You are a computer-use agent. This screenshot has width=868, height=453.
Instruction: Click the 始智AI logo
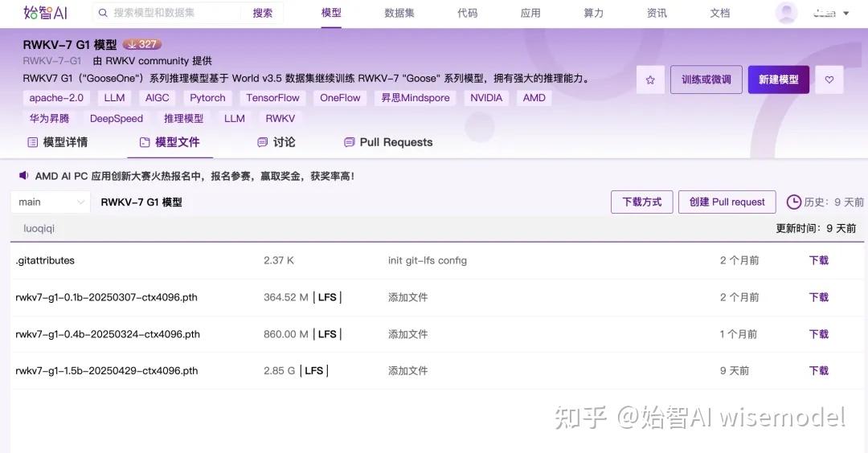click(x=45, y=13)
